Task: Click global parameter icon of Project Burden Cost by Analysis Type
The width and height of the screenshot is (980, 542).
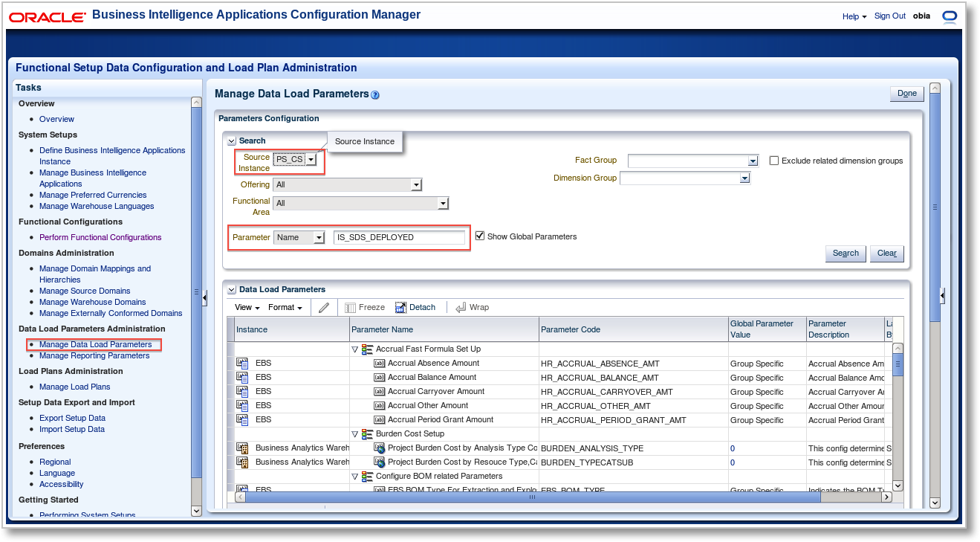Action: click(380, 448)
